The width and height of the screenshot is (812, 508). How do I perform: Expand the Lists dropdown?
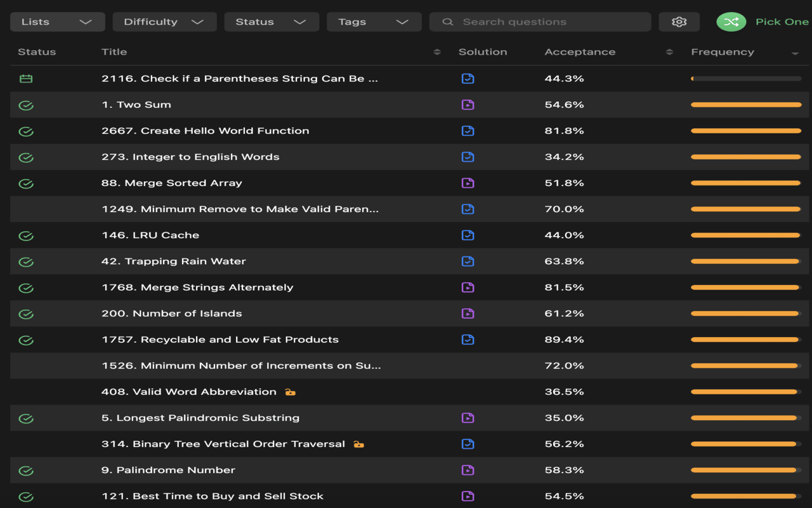[x=56, y=22]
